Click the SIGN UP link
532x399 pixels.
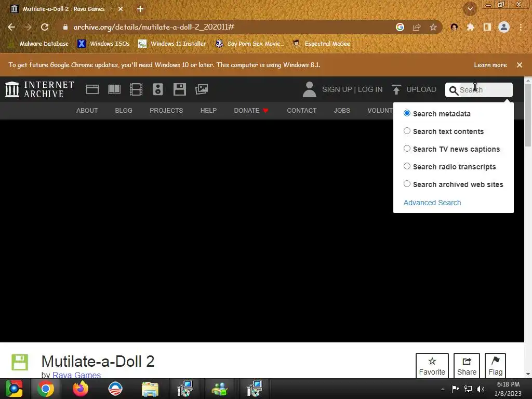[x=337, y=89]
